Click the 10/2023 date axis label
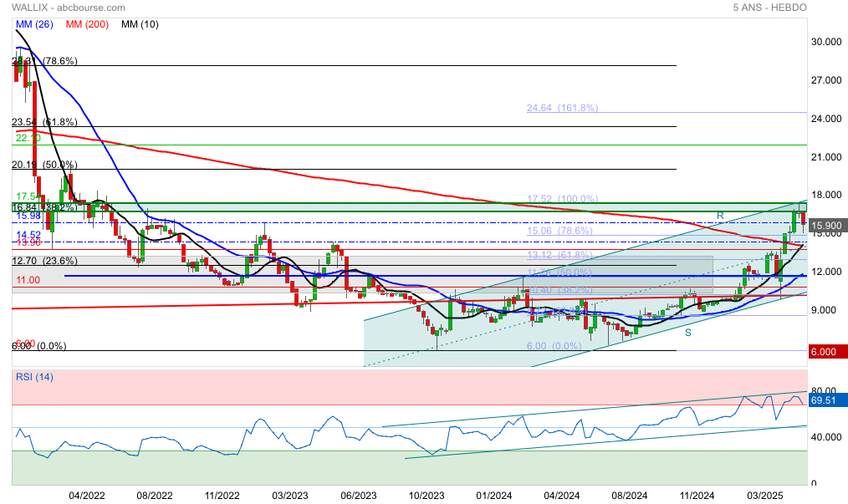This screenshot has width=848, height=504. (x=427, y=496)
